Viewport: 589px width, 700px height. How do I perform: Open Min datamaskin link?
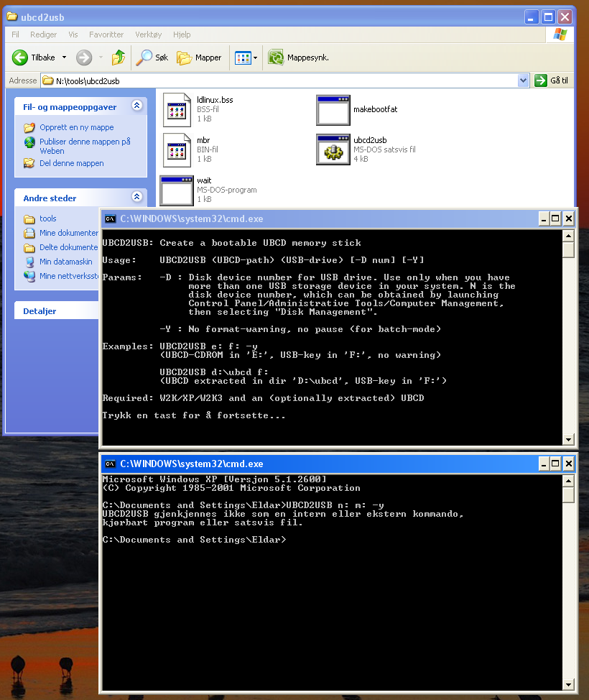click(66, 262)
